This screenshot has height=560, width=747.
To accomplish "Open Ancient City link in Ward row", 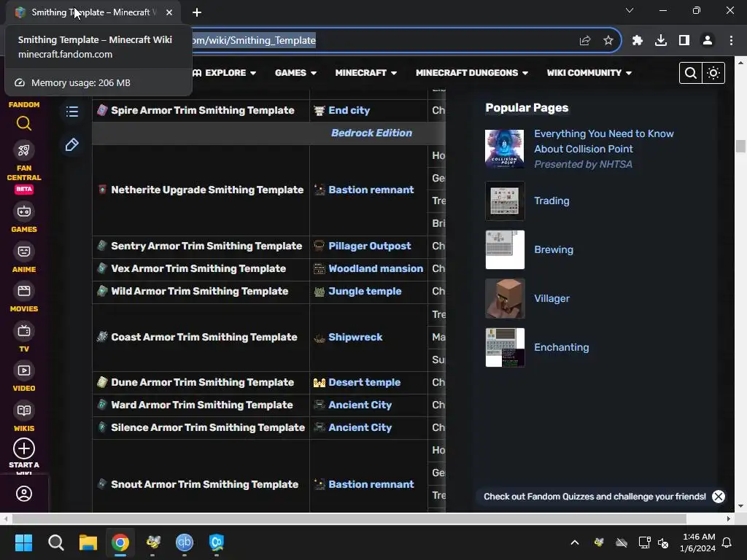I will point(360,405).
